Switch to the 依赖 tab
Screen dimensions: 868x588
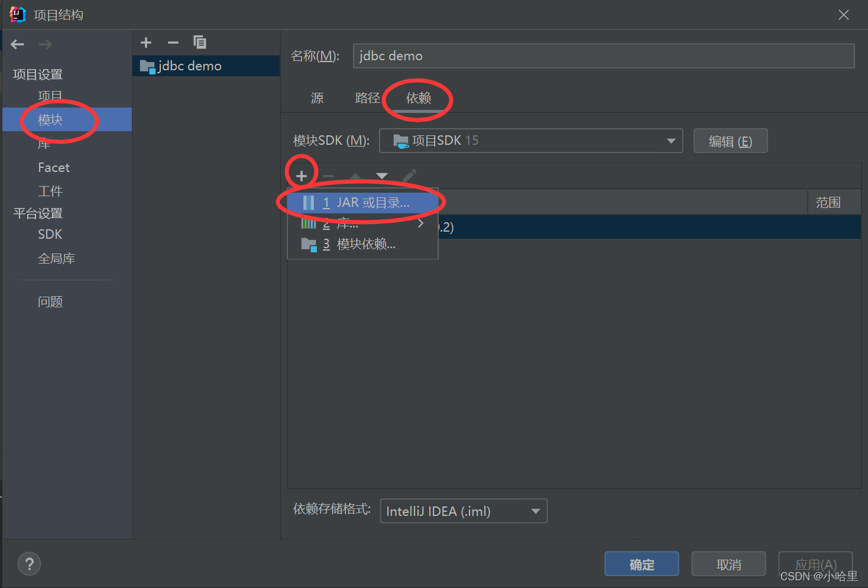[419, 98]
